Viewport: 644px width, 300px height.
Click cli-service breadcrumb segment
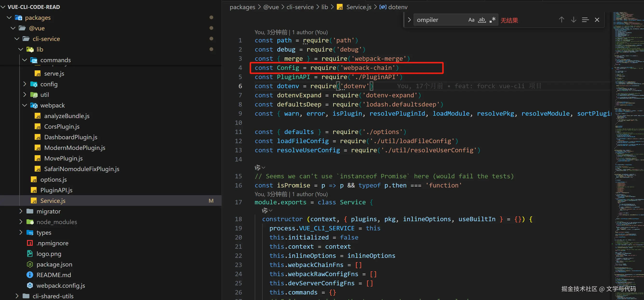pyautogui.click(x=300, y=7)
